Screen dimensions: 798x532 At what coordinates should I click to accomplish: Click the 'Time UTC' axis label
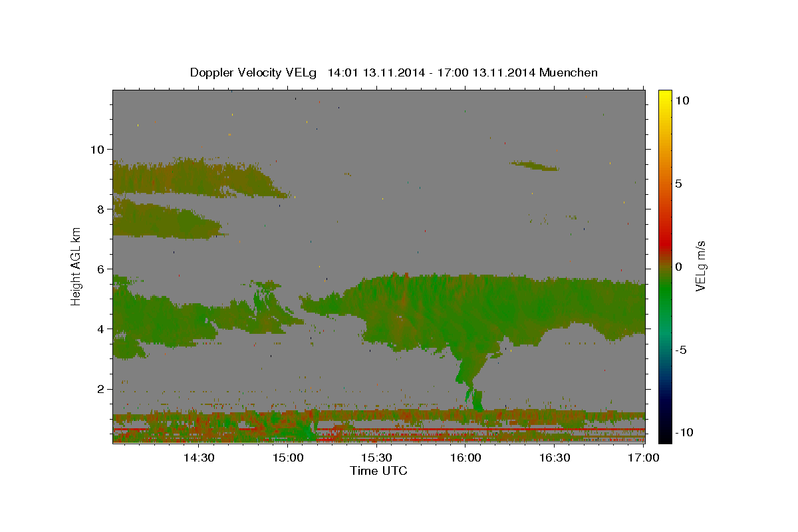[x=378, y=471]
